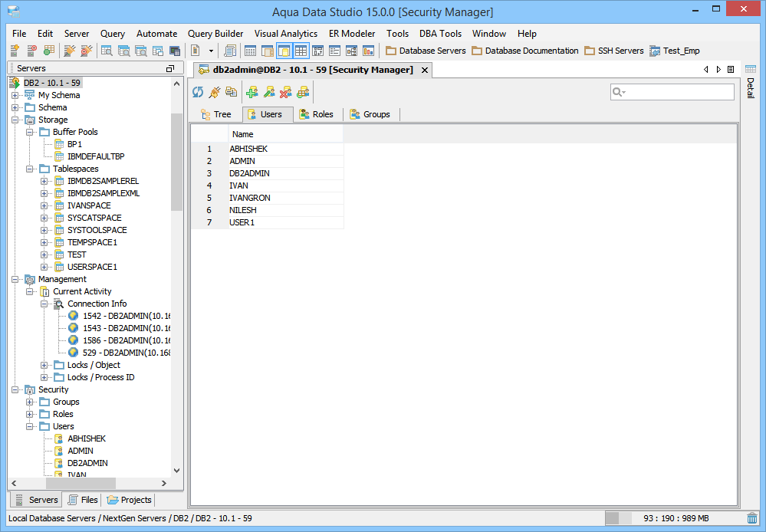Expand the My Schema tree node

tap(15, 95)
